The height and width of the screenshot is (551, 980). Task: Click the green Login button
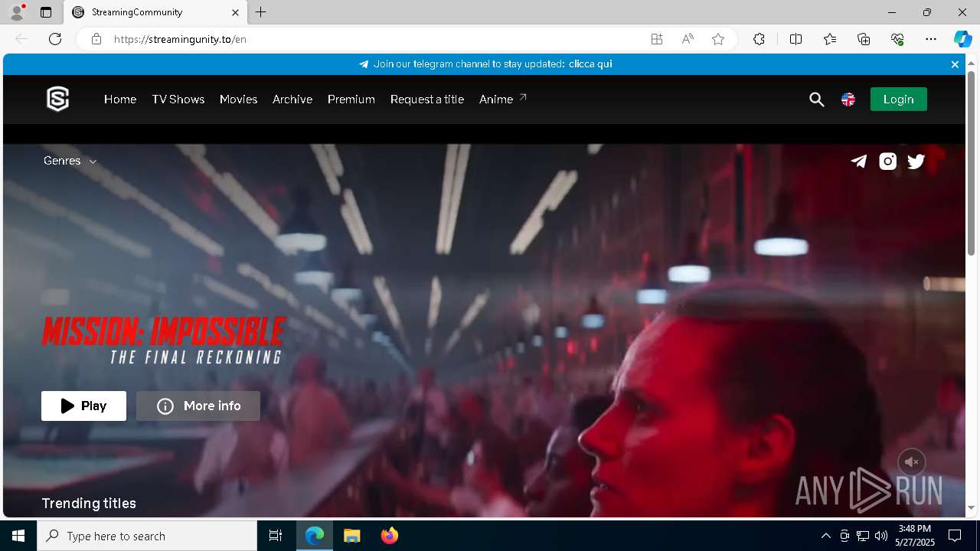click(x=898, y=99)
